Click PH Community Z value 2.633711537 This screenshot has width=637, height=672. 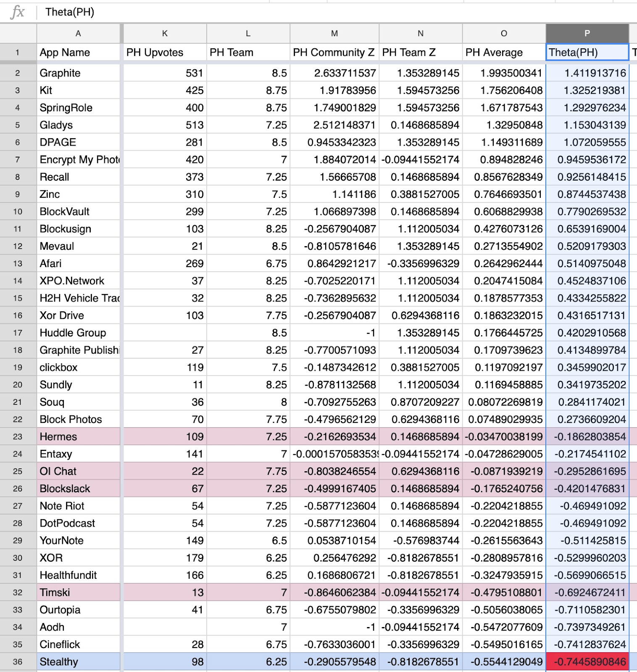point(334,73)
